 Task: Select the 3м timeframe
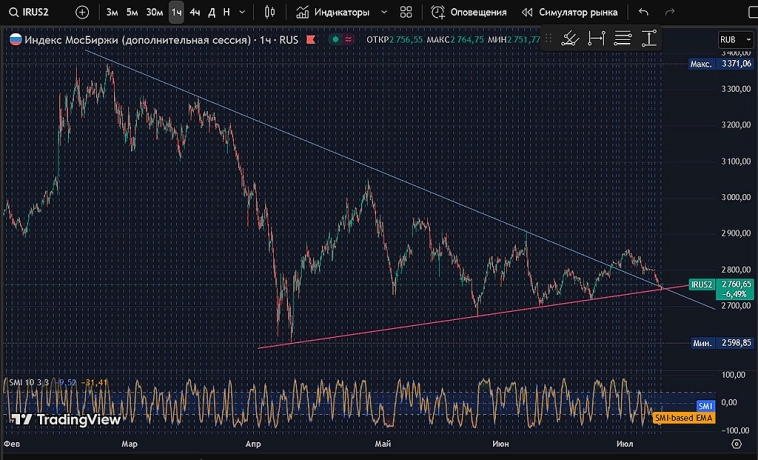(112, 12)
